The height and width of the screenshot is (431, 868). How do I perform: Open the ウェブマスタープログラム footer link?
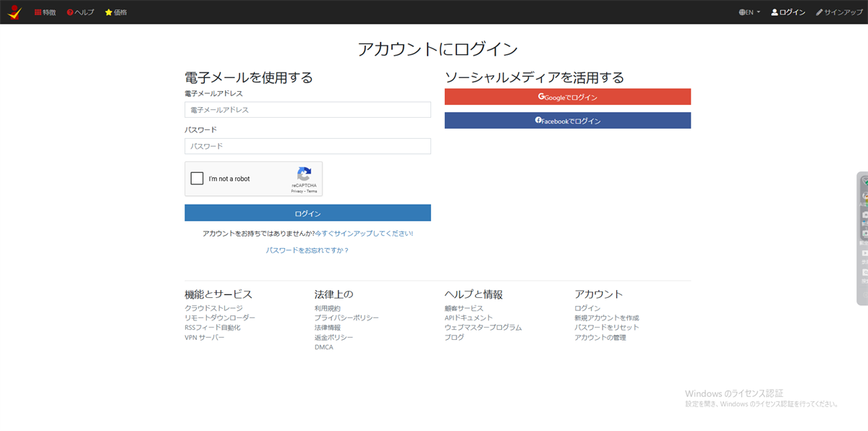[x=483, y=328]
